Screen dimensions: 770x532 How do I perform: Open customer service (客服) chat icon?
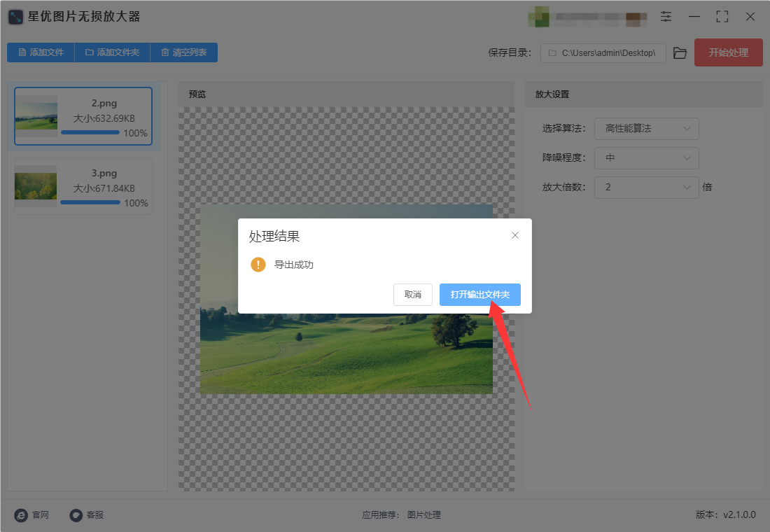[x=76, y=514]
